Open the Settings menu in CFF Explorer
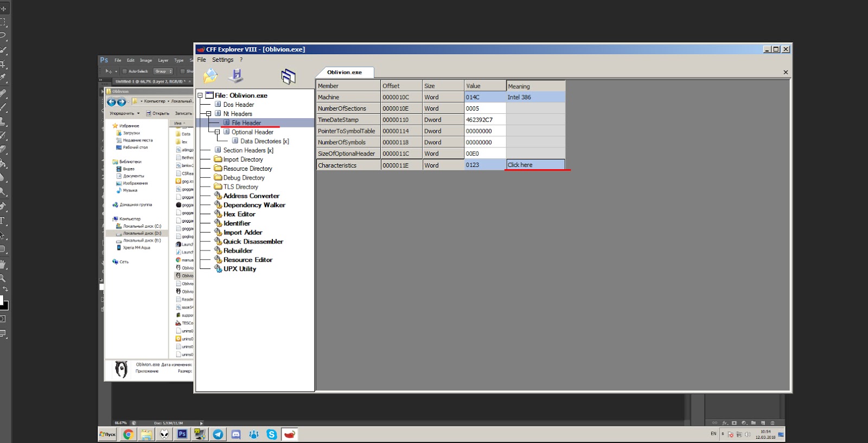868x443 pixels. point(222,60)
